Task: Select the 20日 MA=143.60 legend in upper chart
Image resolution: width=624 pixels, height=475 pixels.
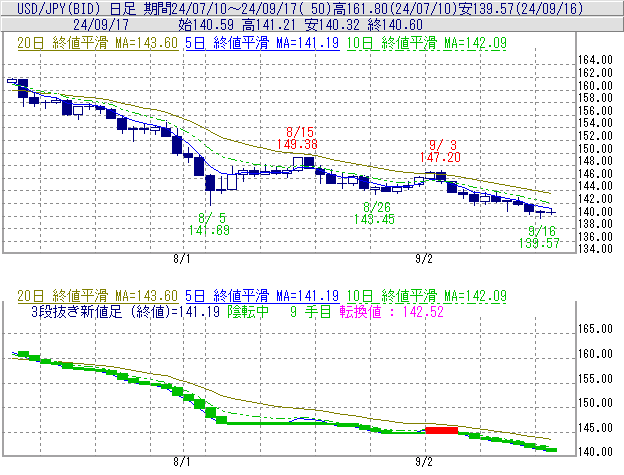Action: [98, 43]
